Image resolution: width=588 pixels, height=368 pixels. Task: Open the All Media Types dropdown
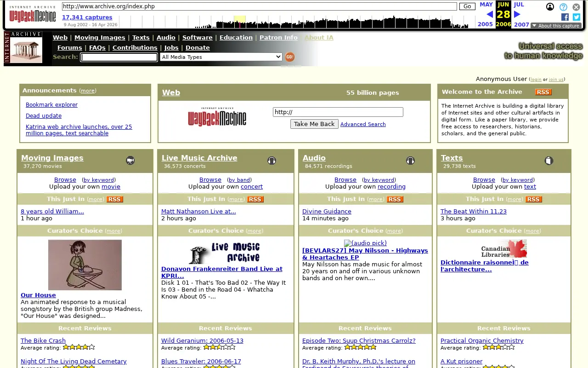pos(221,57)
